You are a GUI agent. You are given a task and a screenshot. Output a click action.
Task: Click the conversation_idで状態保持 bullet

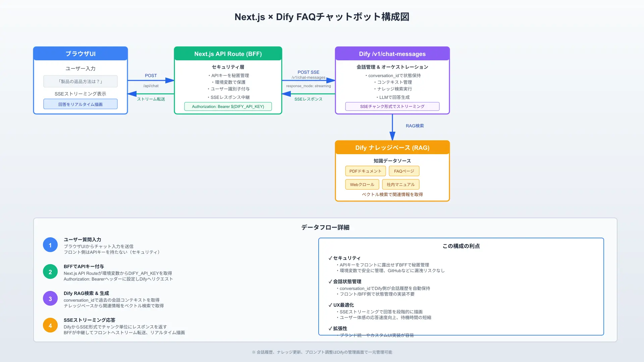coord(392,76)
